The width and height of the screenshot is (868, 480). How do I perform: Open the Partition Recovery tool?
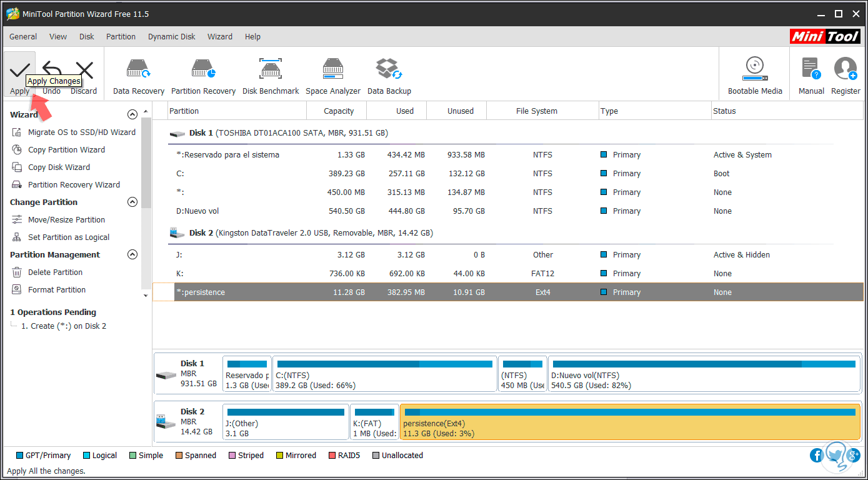[x=203, y=75]
